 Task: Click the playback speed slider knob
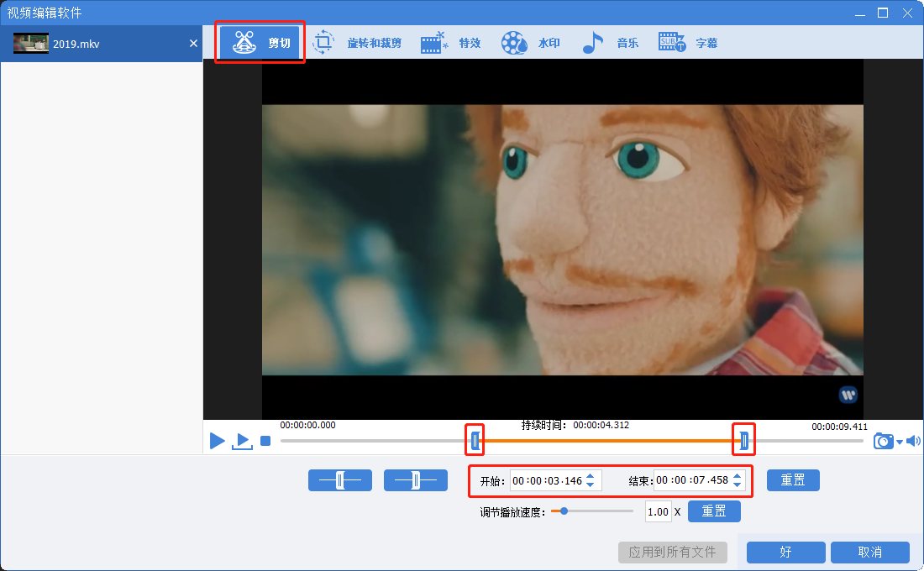(x=564, y=511)
